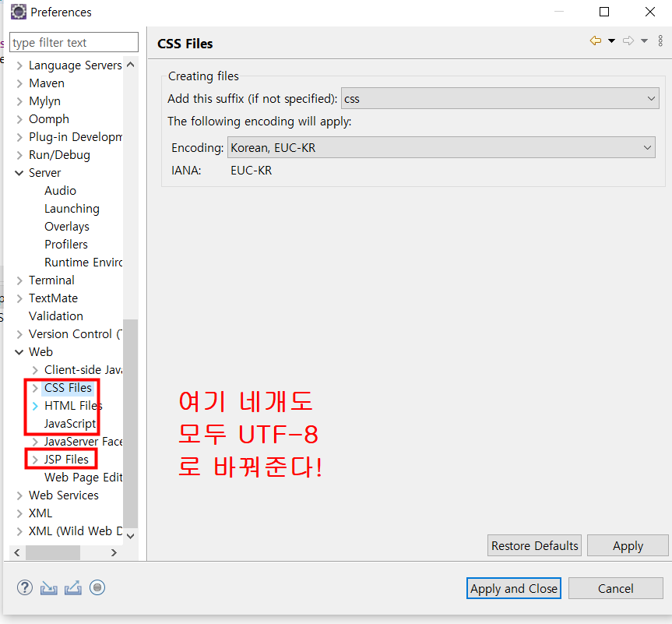Click the Apply button
The width and height of the screenshot is (672, 624).
pyautogui.click(x=628, y=545)
